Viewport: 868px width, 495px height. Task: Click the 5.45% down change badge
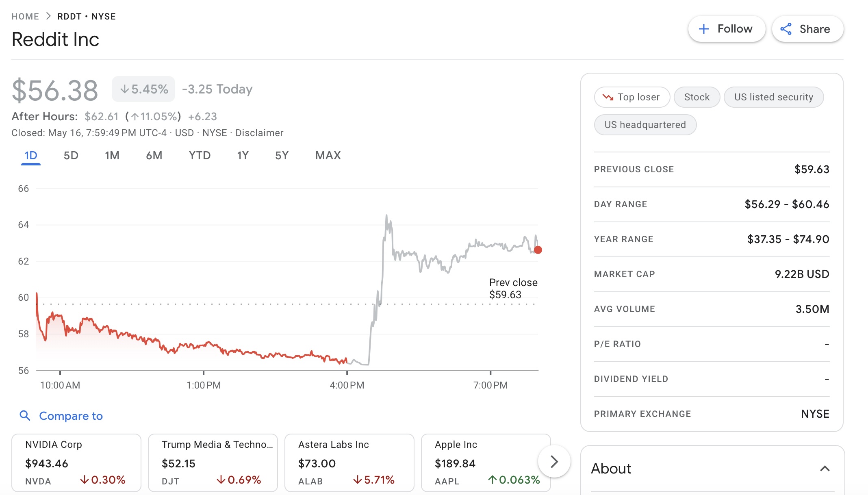[143, 89]
